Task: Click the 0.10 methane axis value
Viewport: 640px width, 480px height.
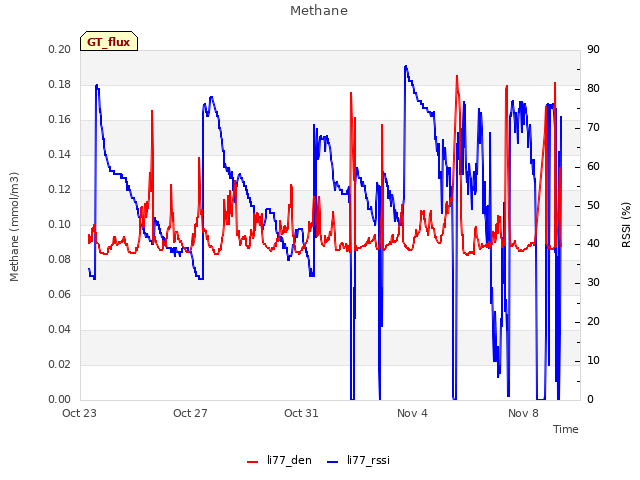Action: pyautogui.click(x=60, y=224)
